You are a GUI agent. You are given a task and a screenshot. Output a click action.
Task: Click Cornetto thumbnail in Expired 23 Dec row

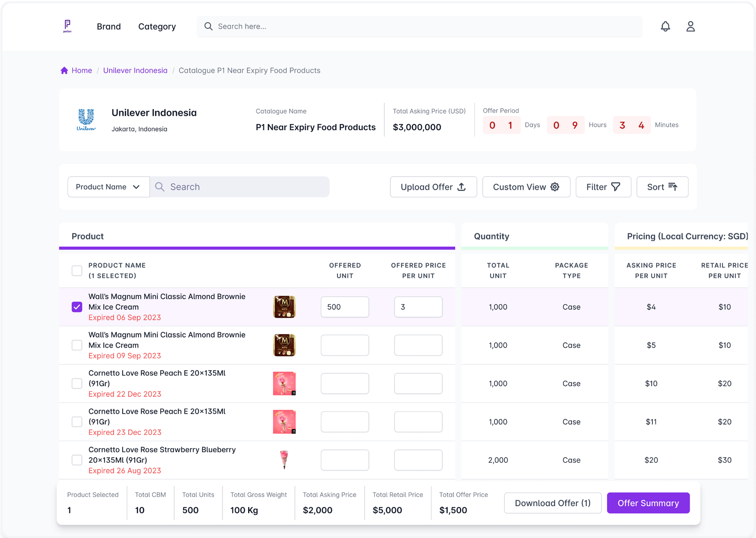pyautogui.click(x=284, y=422)
